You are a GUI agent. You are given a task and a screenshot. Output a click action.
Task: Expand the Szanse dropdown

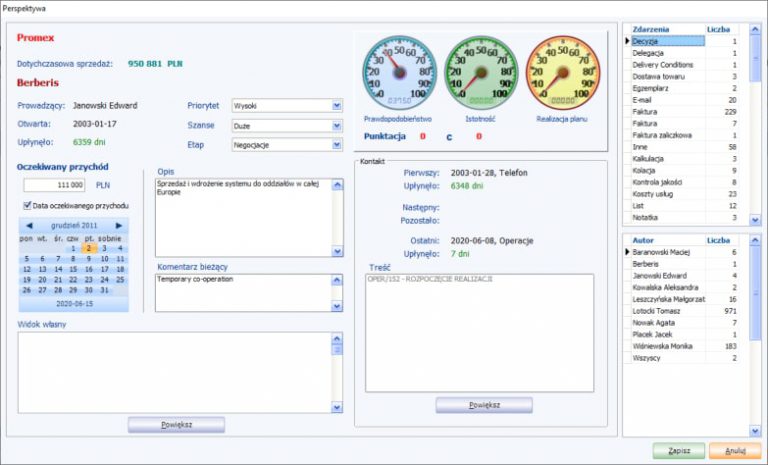(337, 125)
